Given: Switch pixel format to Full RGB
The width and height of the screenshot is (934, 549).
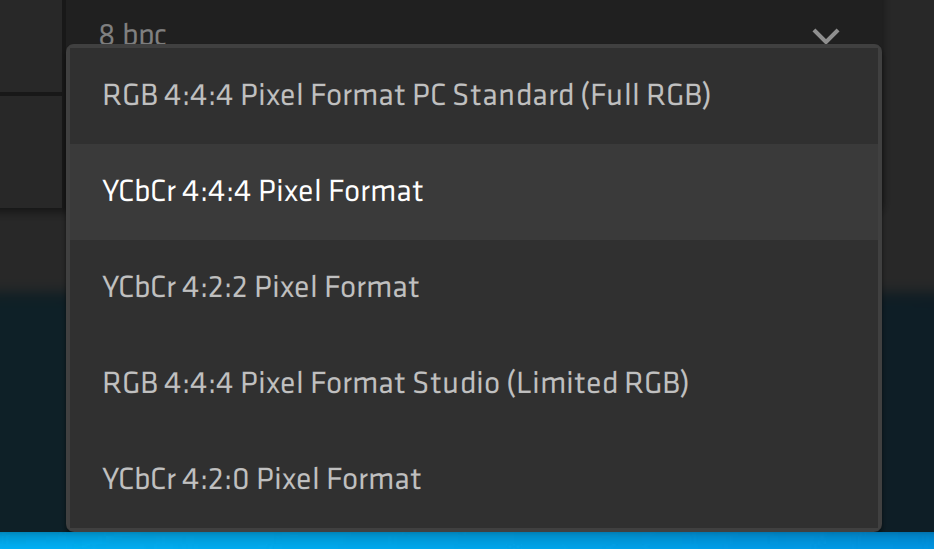Looking at the screenshot, I should coord(406,96).
